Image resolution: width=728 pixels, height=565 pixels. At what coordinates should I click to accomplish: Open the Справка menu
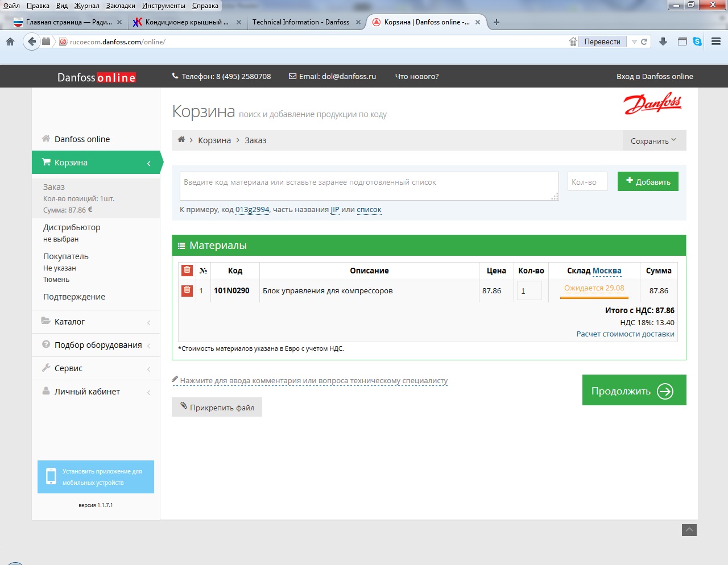coord(205,6)
